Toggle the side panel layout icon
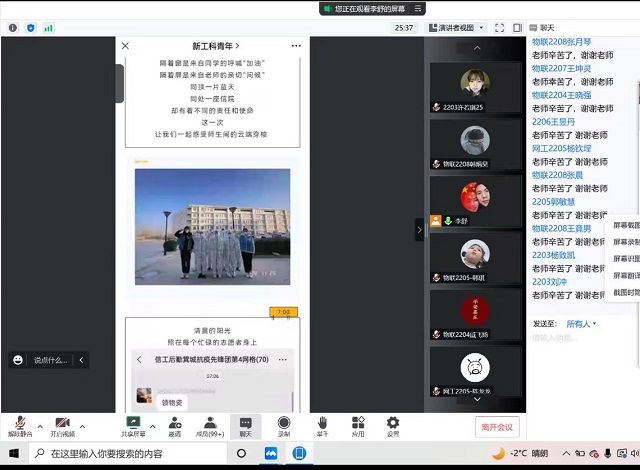 tap(517, 28)
